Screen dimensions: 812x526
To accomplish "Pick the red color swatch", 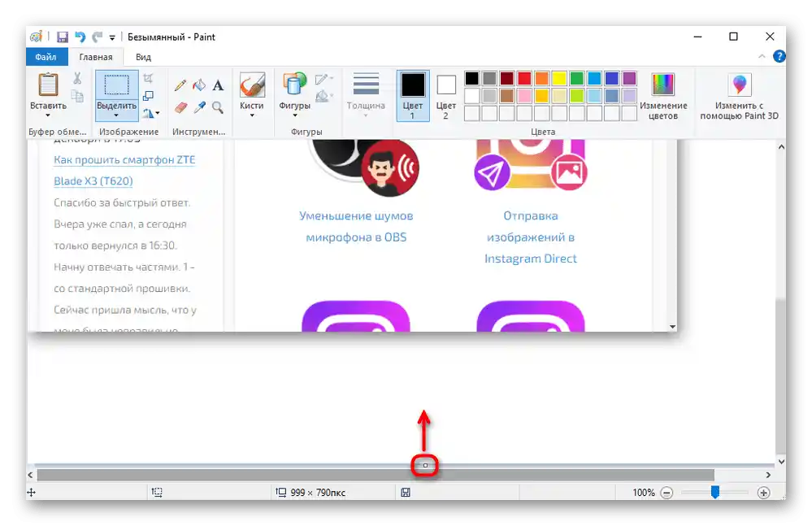I will click(x=524, y=78).
